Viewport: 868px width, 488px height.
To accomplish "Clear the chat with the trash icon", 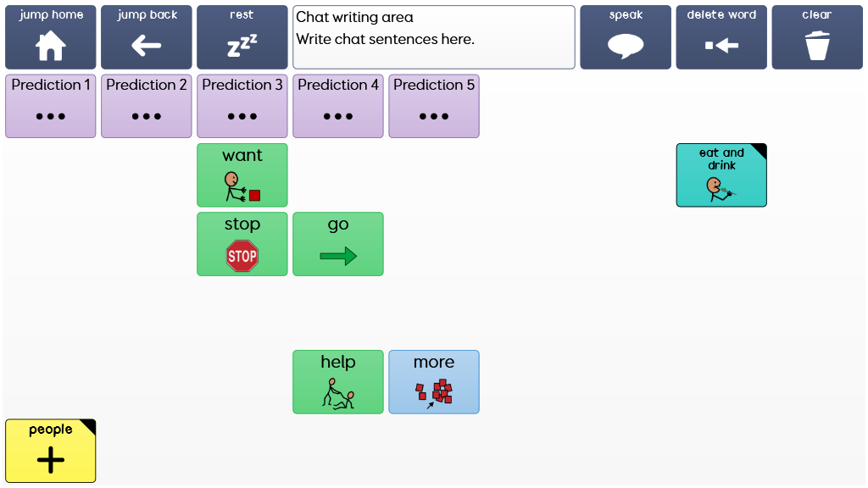I will click(817, 37).
